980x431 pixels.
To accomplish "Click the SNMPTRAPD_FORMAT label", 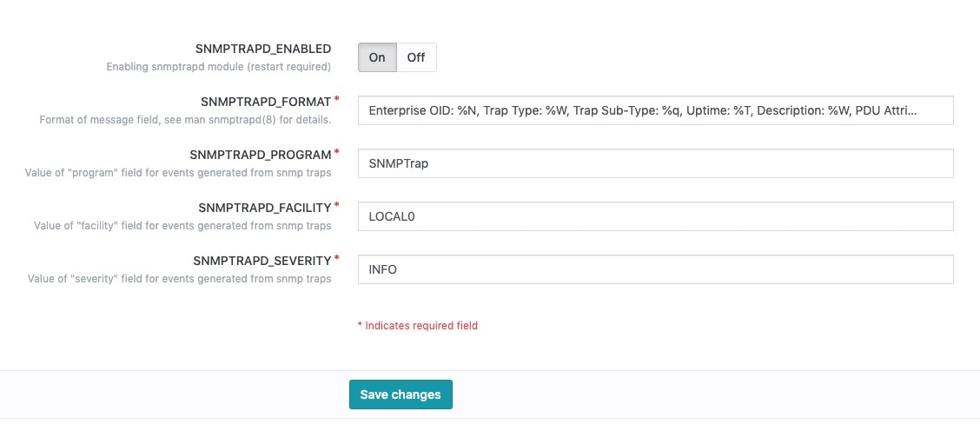I will pos(266,102).
